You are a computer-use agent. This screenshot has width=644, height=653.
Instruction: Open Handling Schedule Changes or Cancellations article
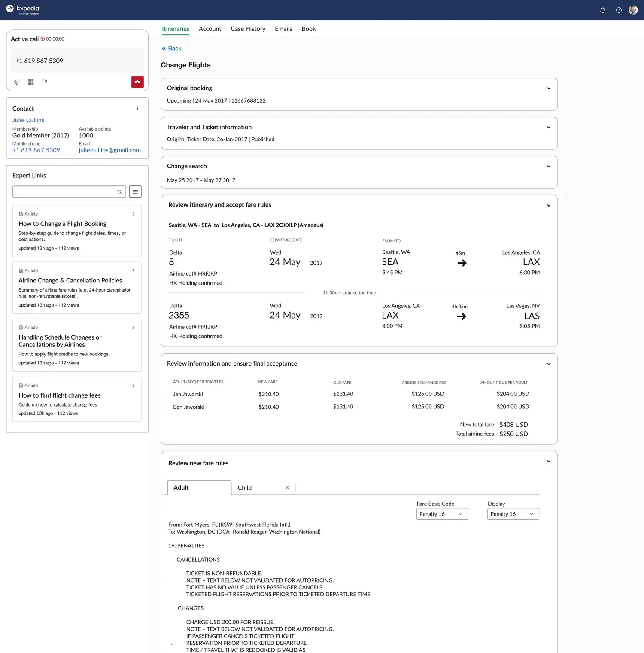[60, 341]
